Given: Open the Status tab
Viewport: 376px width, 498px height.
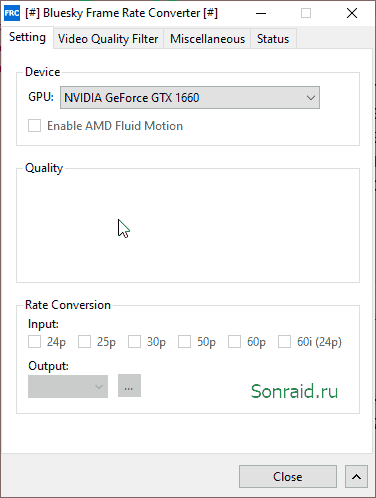Looking at the screenshot, I should [273, 39].
